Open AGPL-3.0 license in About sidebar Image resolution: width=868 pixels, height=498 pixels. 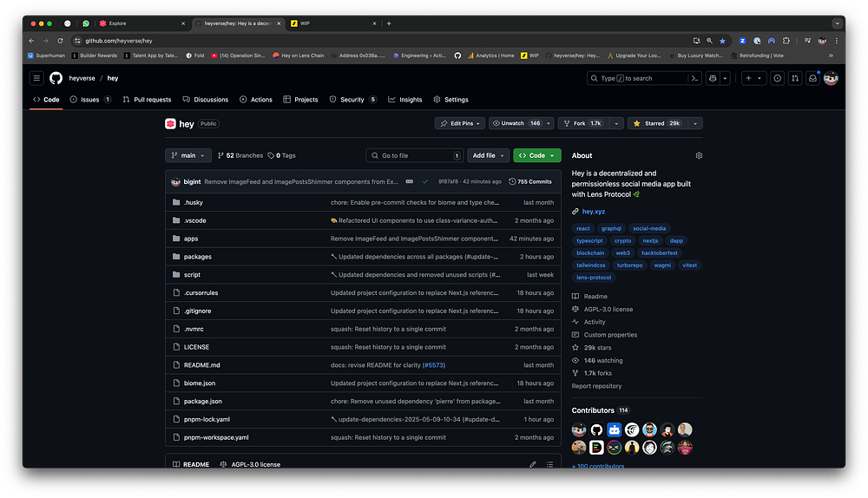point(608,310)
